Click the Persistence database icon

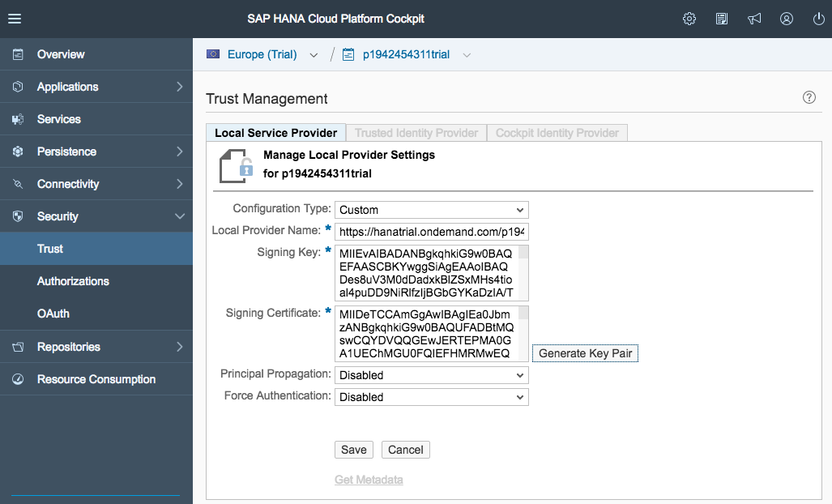pos(18,152)
